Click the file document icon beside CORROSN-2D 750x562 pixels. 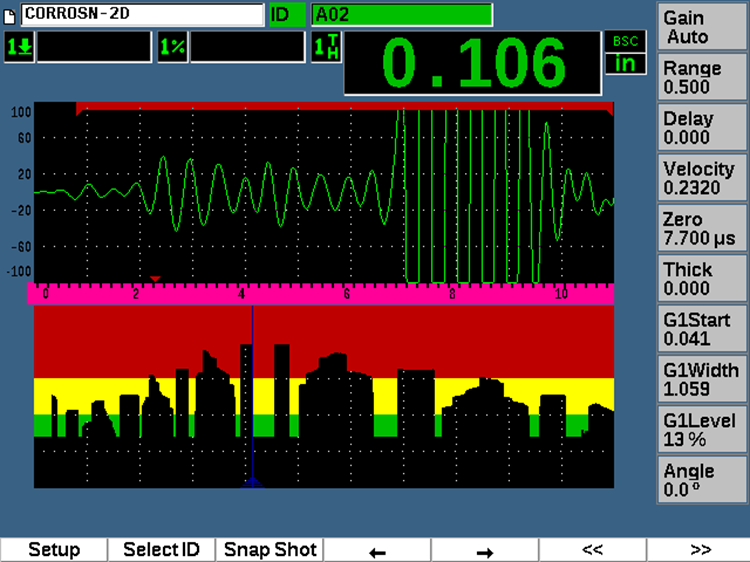(9, 16)
